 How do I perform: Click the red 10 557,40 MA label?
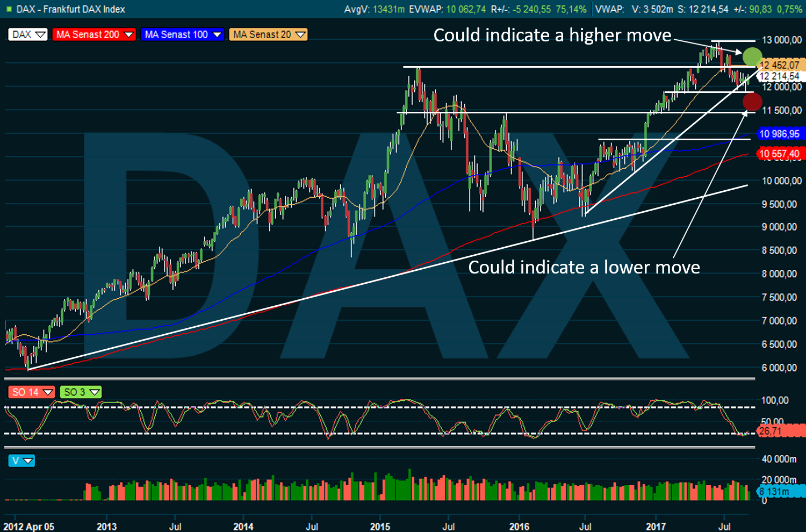coord(779,154)
